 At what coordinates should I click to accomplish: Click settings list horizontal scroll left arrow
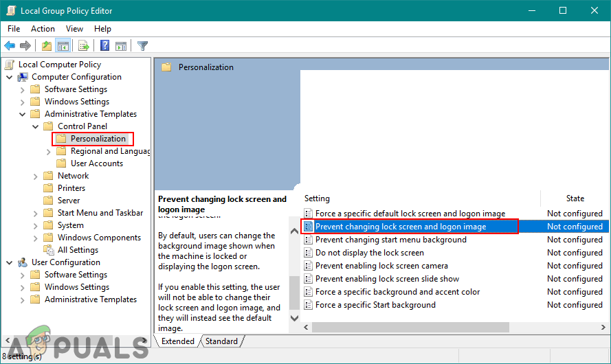pos(307,328)
